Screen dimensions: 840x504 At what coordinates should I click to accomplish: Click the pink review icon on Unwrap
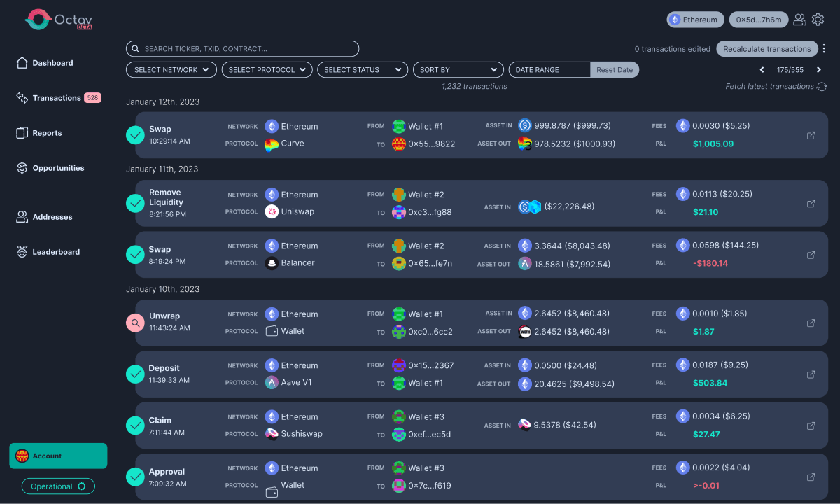click(135, 323)
